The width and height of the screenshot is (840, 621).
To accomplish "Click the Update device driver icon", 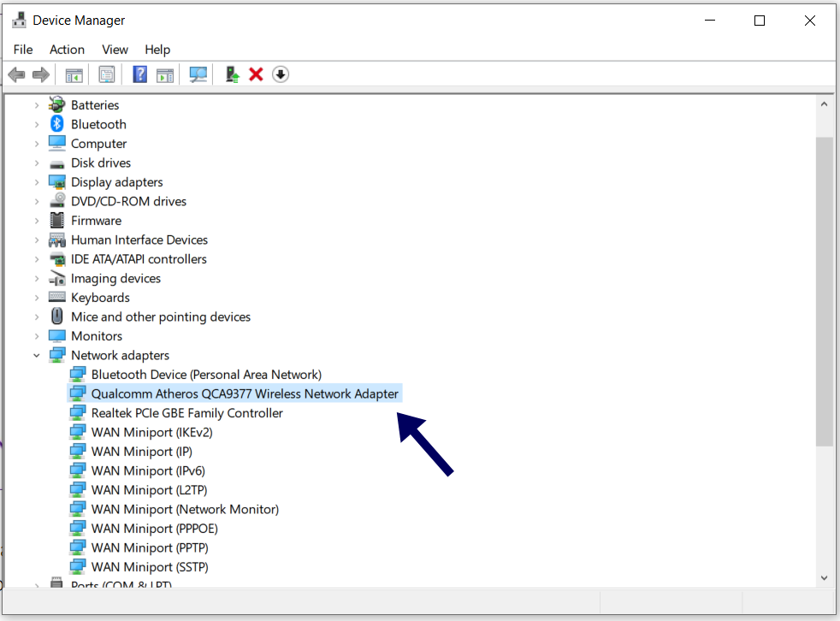I will point(232,75).
